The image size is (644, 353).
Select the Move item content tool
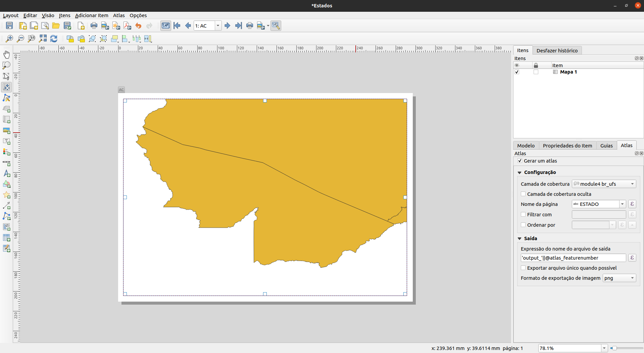(6, 87)
